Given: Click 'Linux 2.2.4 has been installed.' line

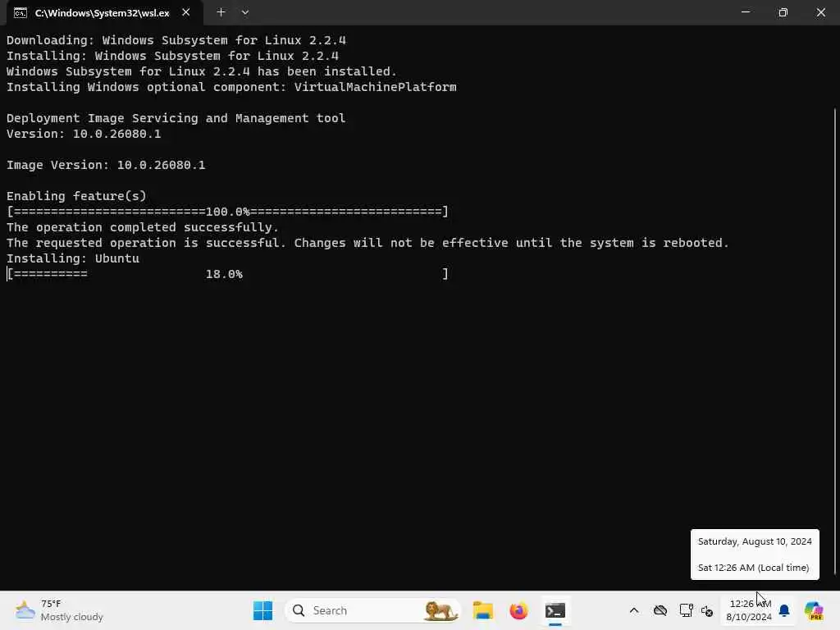Looking at the screenshot, I should point(202,71).
